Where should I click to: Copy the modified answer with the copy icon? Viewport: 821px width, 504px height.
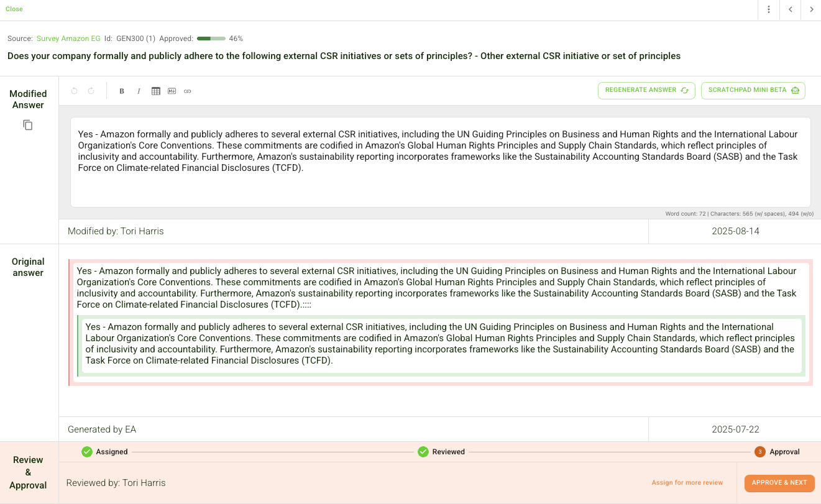[x=28, y=125]
